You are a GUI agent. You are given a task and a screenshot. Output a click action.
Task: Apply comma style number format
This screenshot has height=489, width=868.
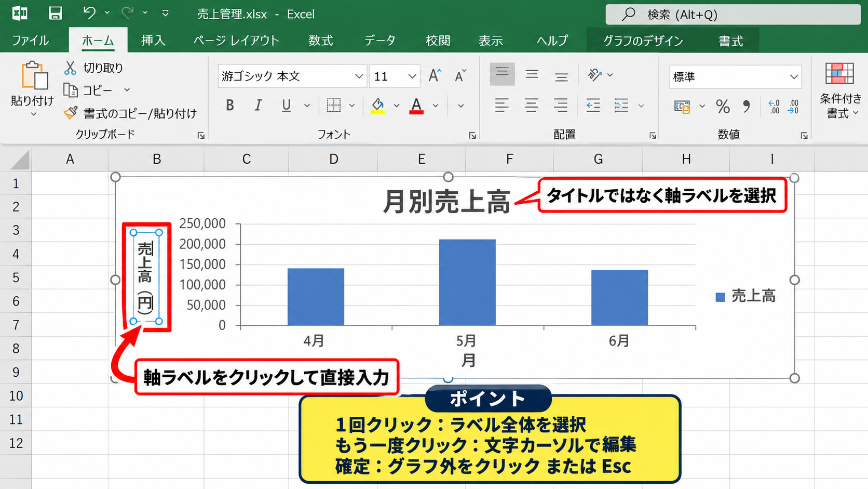pos(746,107)
